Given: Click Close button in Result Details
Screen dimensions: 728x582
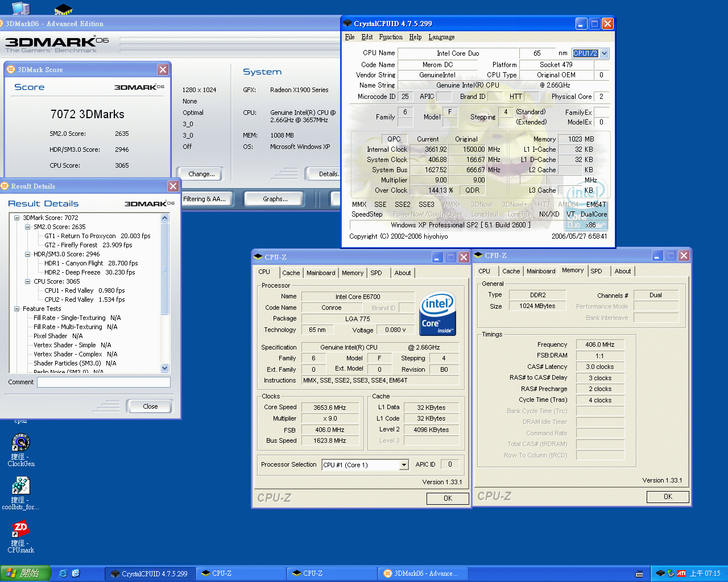Looking at the screenshot, I should [150, 406].
